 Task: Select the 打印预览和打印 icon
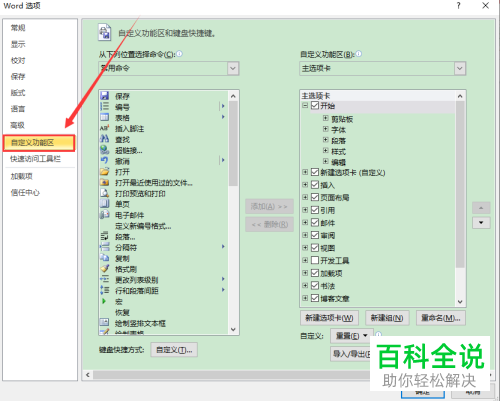105,193
